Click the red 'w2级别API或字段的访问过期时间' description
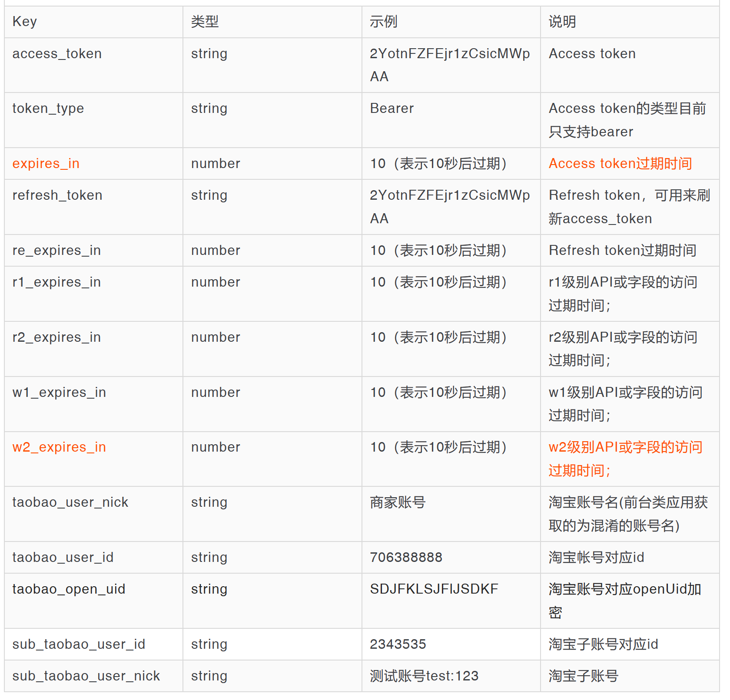The height and width of the screenshot is (700, 730). pos(626,459)
